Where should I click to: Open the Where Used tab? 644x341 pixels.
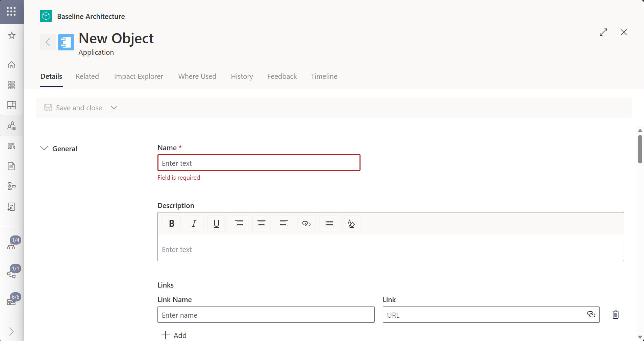pos(197,76)
